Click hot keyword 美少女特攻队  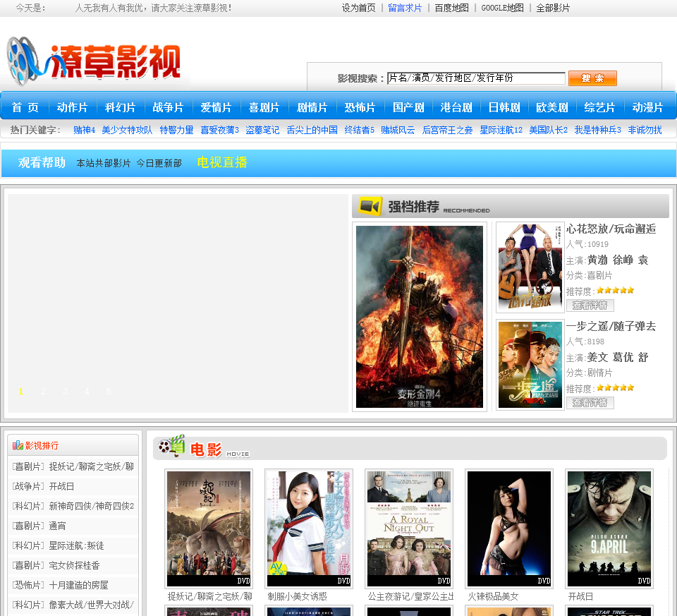127,130
